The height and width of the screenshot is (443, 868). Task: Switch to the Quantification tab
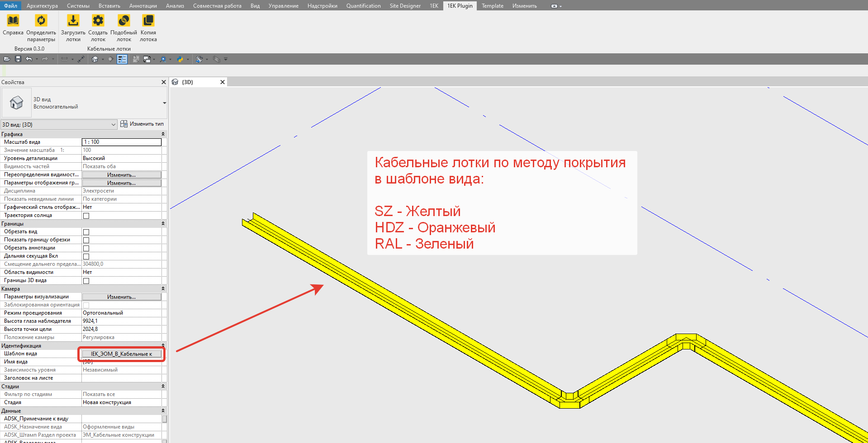click(x=363, y=6)
